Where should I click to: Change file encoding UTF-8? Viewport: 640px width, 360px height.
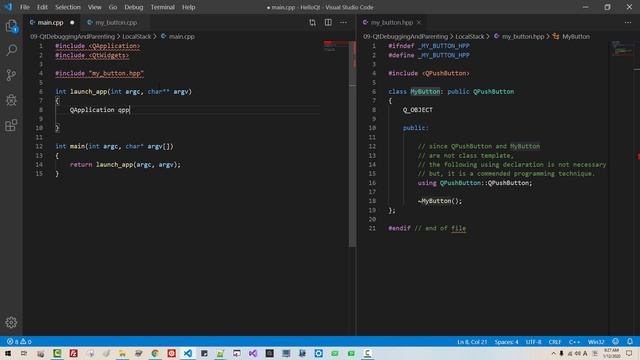[x=533, y=342]
